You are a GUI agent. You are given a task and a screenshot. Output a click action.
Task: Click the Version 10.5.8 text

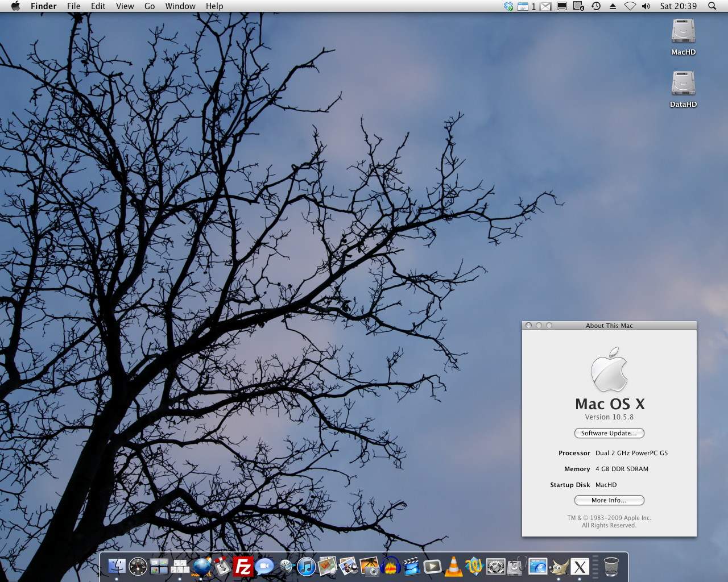point(609,417)
